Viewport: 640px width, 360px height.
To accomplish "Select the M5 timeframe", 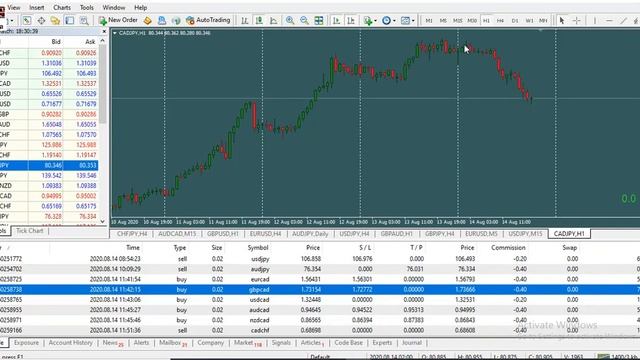I will click(x=443, y=20).
